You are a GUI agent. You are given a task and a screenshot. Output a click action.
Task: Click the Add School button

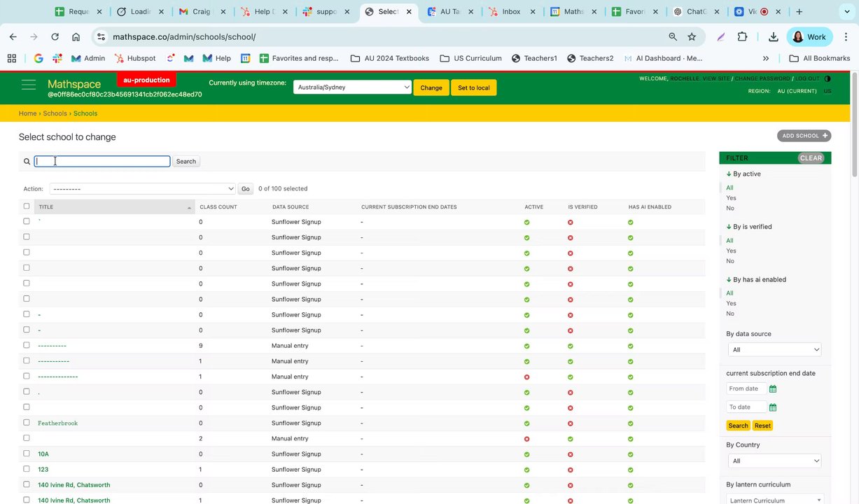click(804, 136)
